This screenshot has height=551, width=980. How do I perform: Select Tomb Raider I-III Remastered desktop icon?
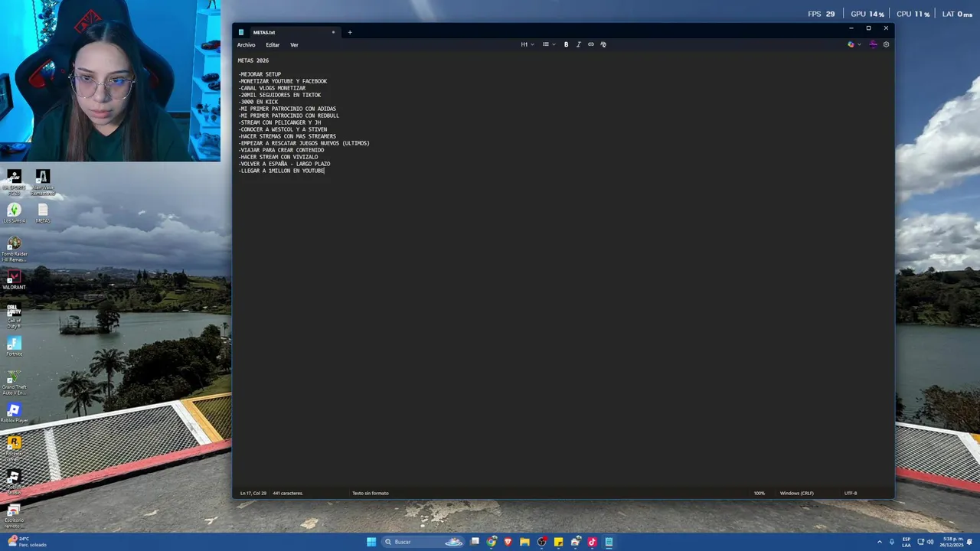(x=14, y=249)
